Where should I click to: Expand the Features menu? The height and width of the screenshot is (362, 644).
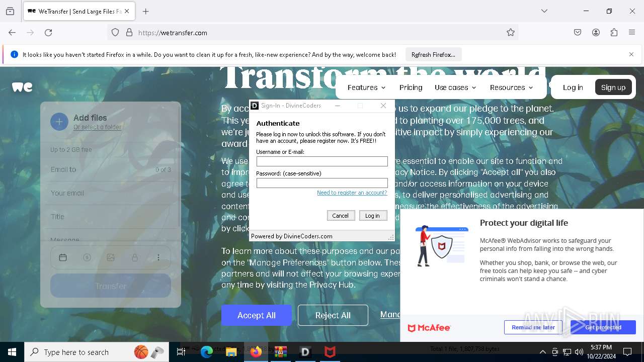(367, 87)
